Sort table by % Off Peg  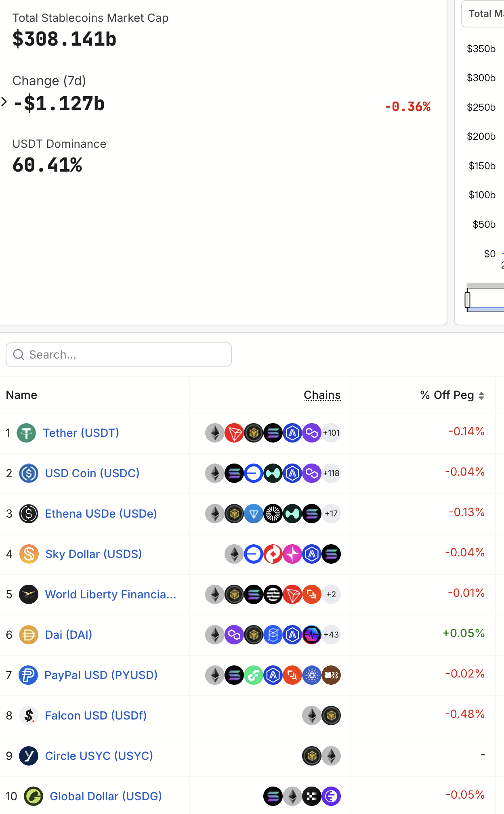(x=452, y=395)
